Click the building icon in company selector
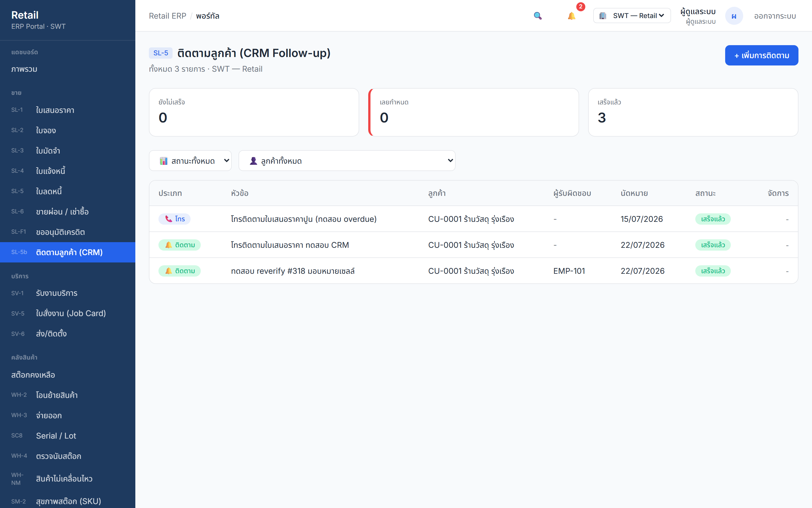The width and height of the screenshot is (812, 508). (603, 16)
